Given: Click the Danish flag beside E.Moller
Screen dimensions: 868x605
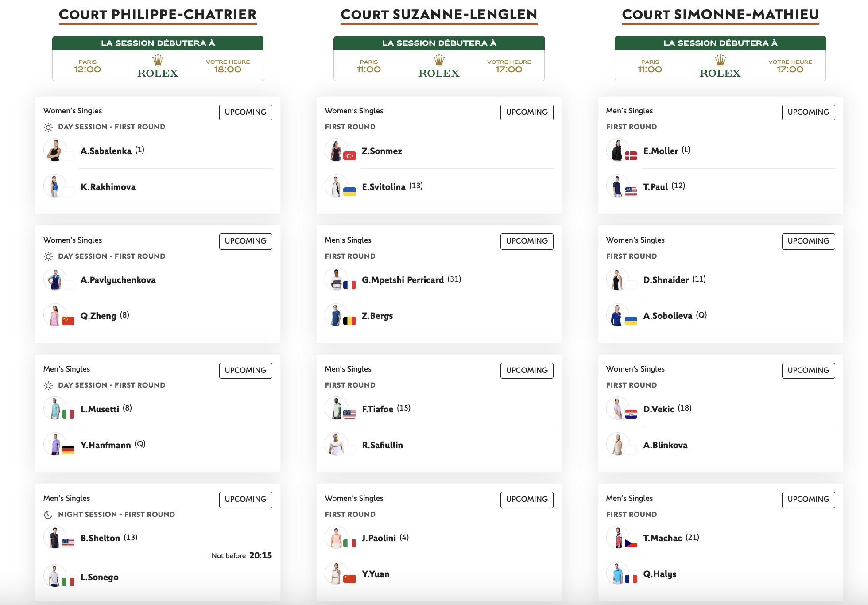Looking at the screenshot, I should coord(631,156).
